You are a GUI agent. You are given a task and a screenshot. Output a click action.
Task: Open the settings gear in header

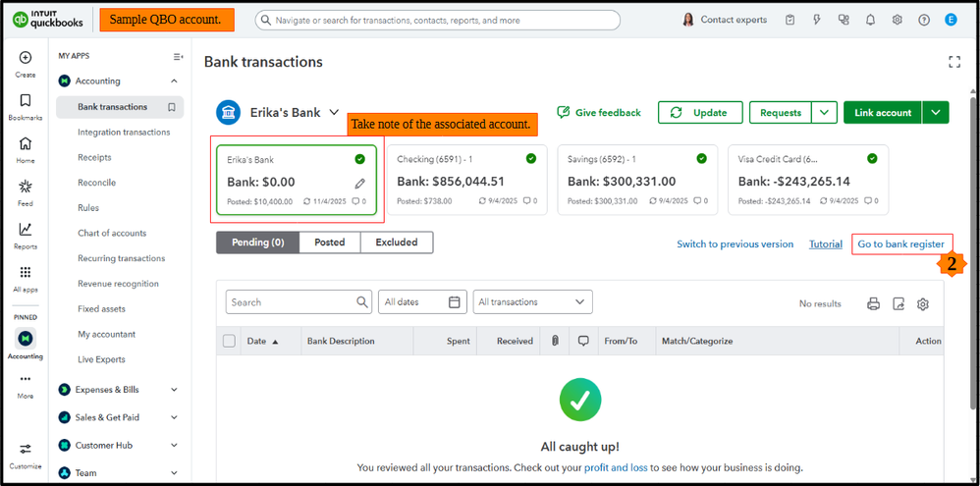[897, 20]
